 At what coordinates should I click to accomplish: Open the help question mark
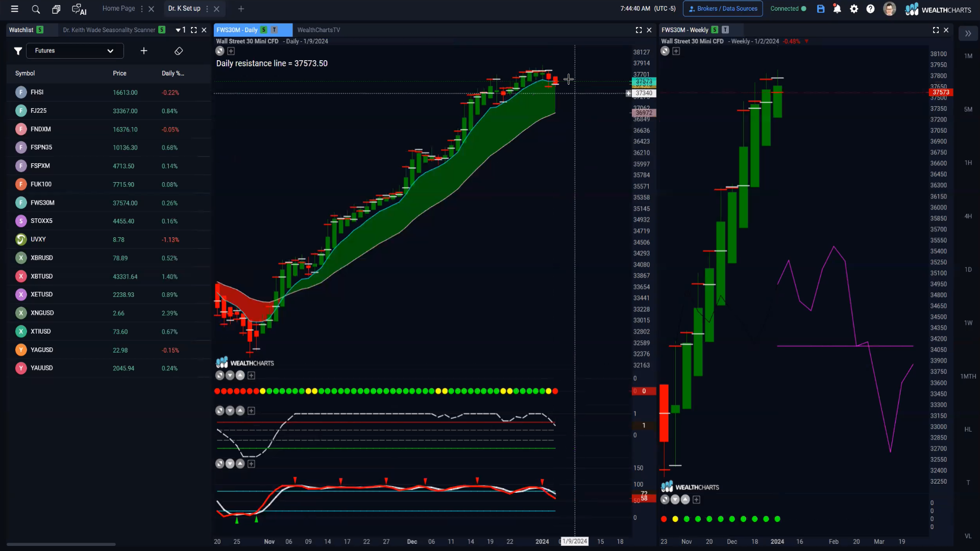click(x=871, y=9)
